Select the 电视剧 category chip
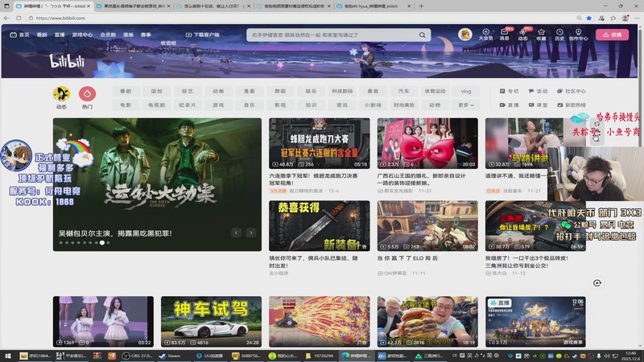Image resolution: width=644 pixels, height=362 pixels. [156, 105]
